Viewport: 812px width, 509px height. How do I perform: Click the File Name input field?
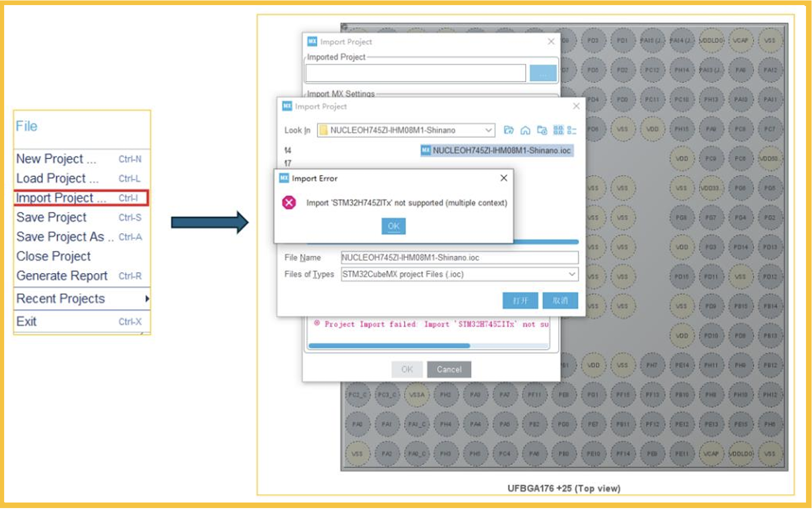460,258
